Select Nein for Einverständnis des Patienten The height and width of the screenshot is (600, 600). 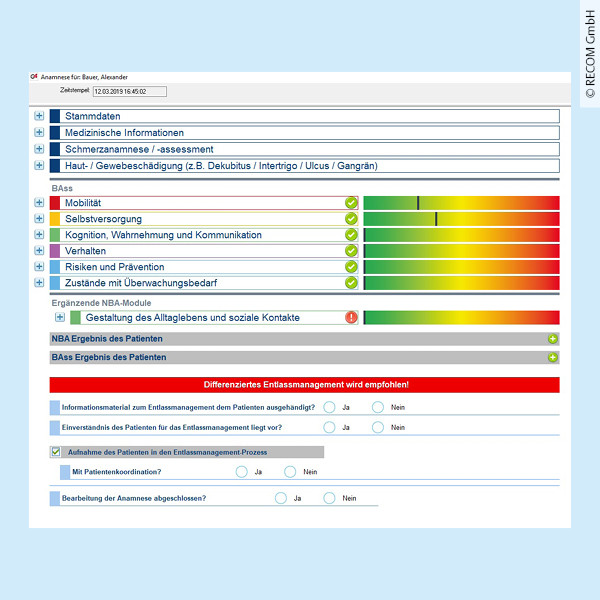pyautogui.click(x=378, y=427)
